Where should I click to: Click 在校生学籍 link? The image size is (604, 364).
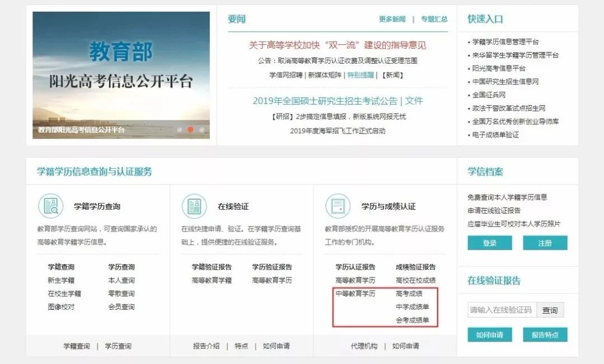(64, 294)
